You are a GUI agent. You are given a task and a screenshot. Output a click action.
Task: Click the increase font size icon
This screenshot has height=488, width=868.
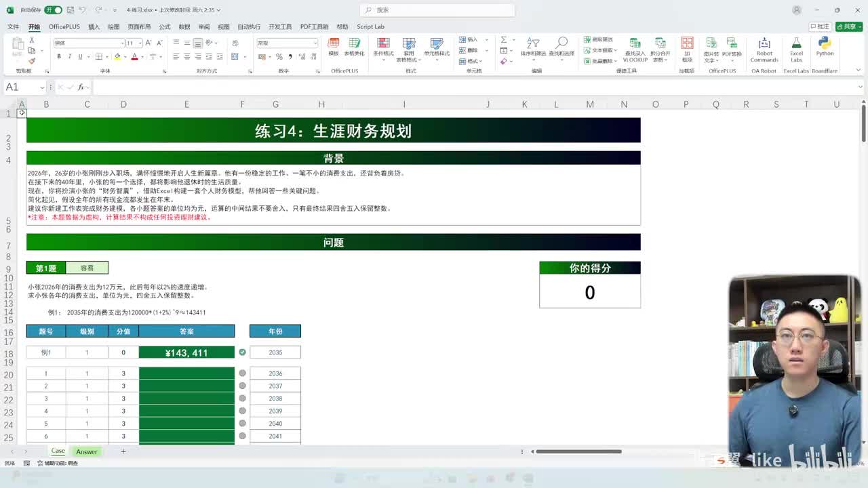pyautogui.click(x=149, y=43)
